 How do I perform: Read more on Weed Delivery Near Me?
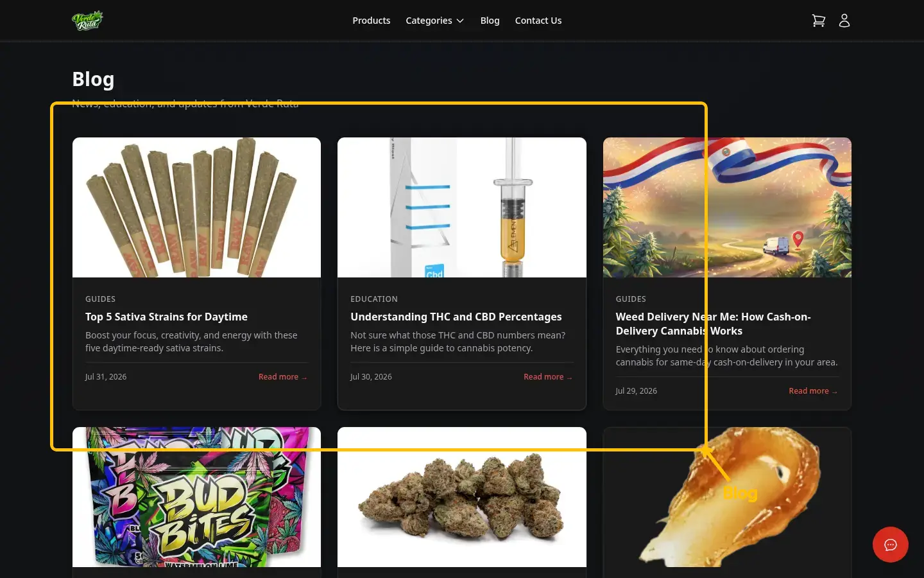tap(813, 391)
